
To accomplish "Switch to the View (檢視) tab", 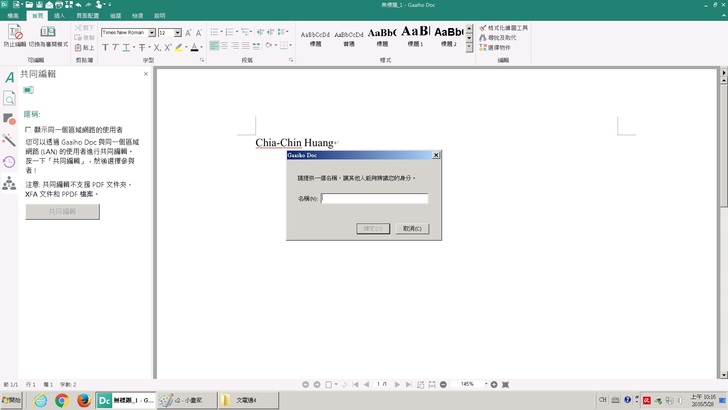I will (137, 16).
